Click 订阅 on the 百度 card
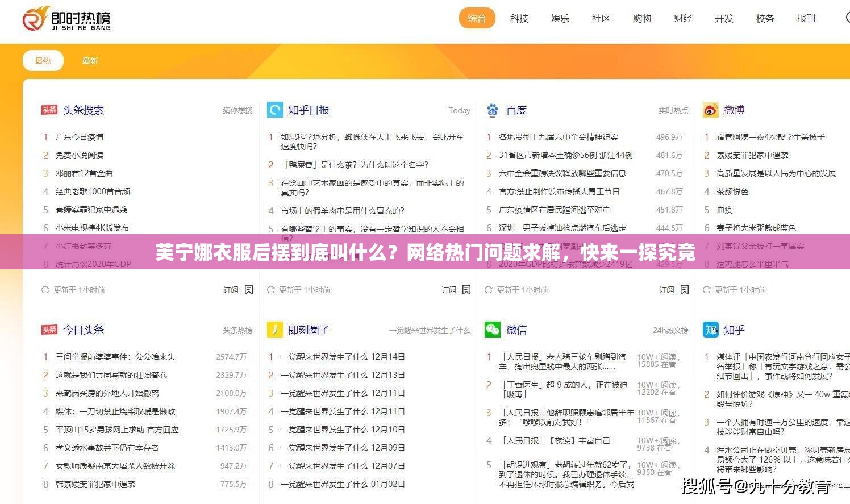Screen dimensions: 850x504 667,290
